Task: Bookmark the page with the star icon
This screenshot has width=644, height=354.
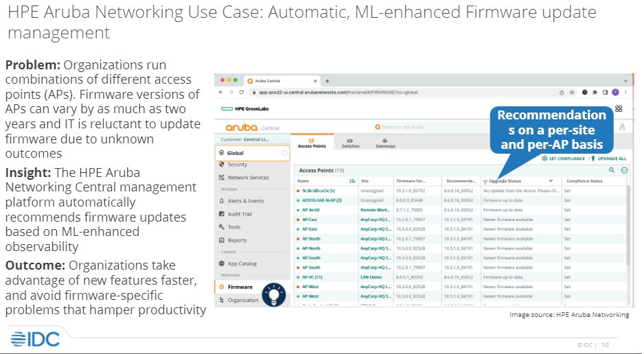Action: [572, 93]
